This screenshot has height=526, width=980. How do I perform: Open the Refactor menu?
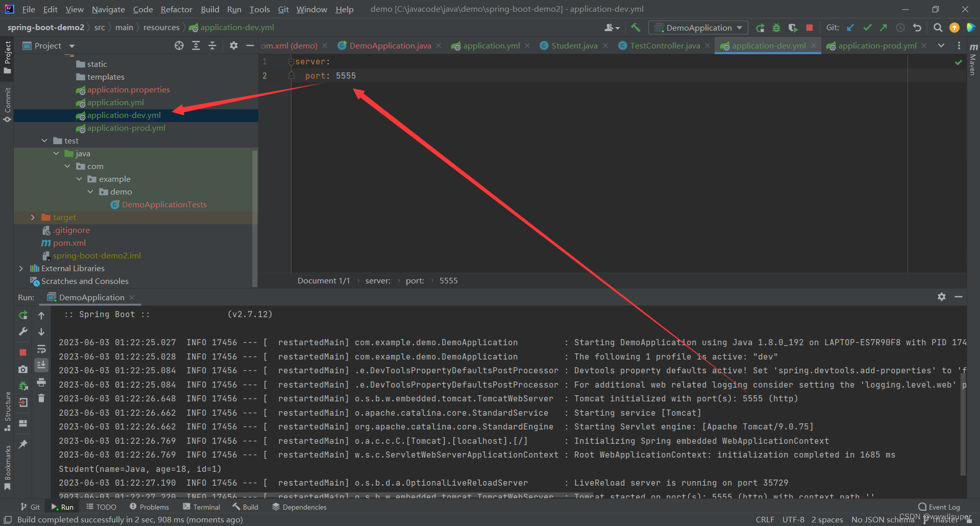pyautogui.click(x=176, y=9)
